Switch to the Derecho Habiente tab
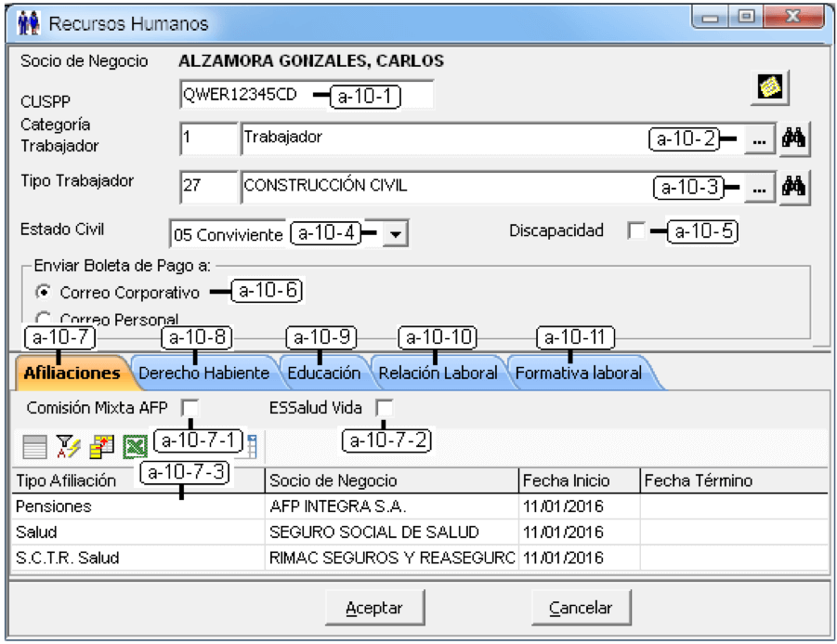The image size is (837, 644). tap(203, 373)
